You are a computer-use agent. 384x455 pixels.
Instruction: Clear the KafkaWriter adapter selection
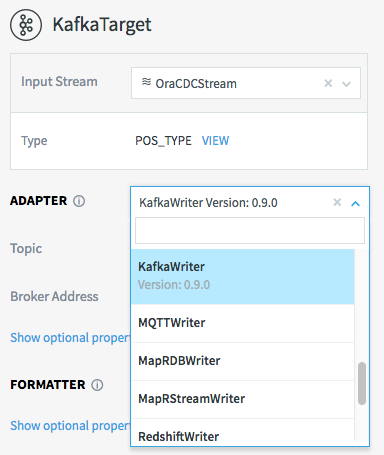click(337, 202)
